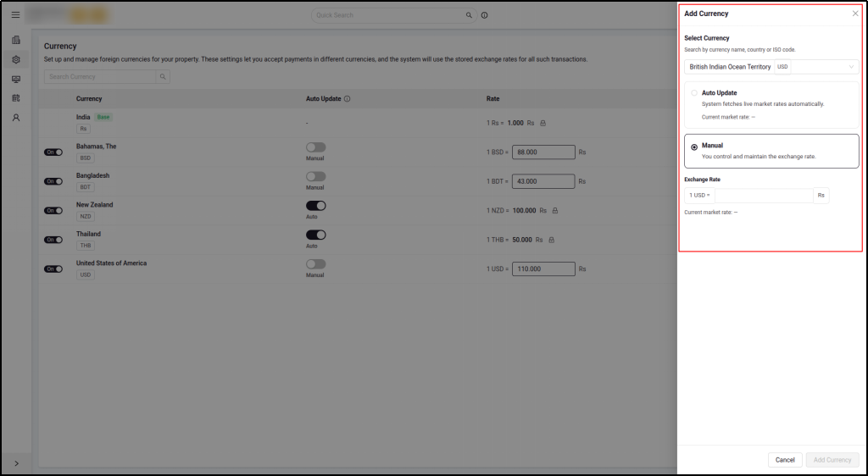Click the Quick Search field
This screenshot has width=868, height=476.
pos(394,15)
